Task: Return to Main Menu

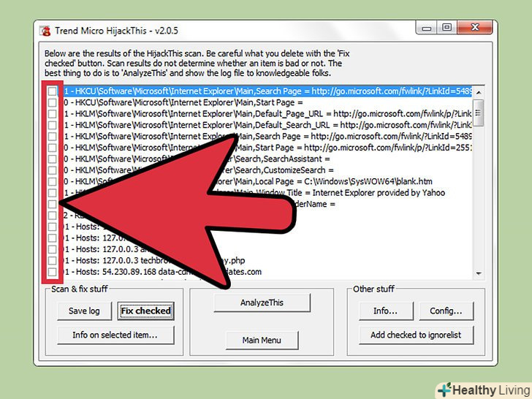Action: pos(262,340)
